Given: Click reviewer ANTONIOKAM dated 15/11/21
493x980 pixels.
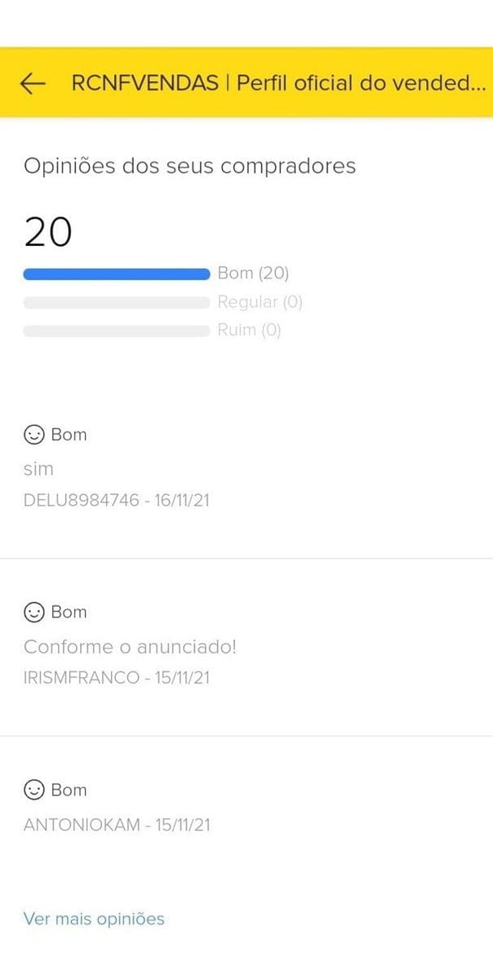Looking at the screenshot, I should click(x=117, y=825).
